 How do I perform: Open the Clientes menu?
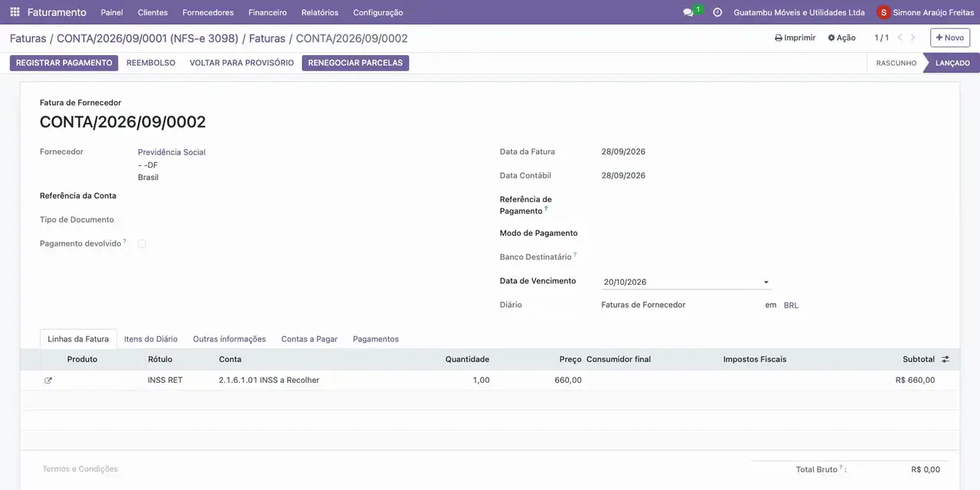coord(153,12)
